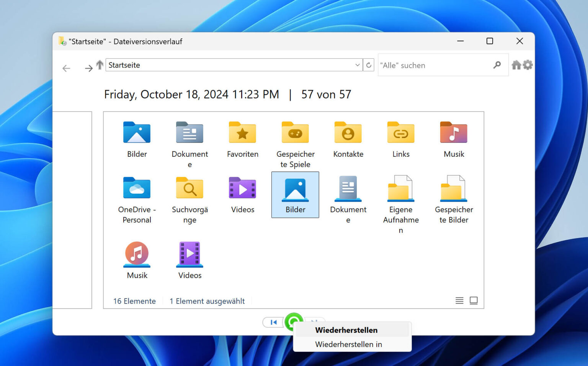Switch to large icons view
Image resolution: width=588 pixels, height=366 pixels.
click(474, 300)
